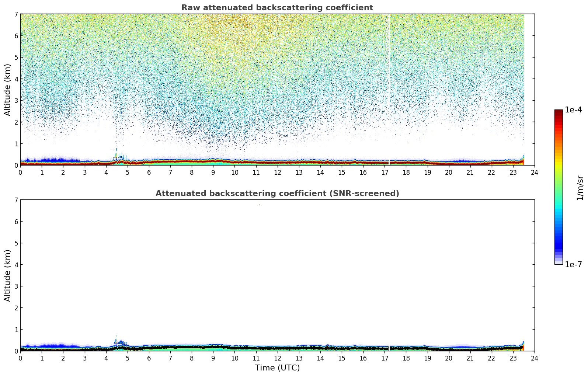This screenshot has height=376, width=588.
Task: Select altitude tick "3" on the top plot
Action: 16,100
